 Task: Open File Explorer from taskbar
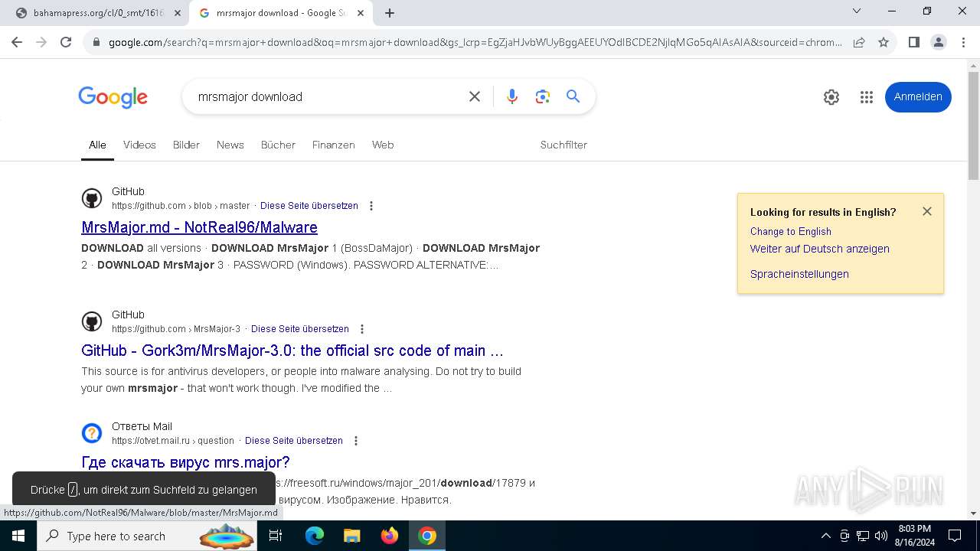[x=351, y=536]
